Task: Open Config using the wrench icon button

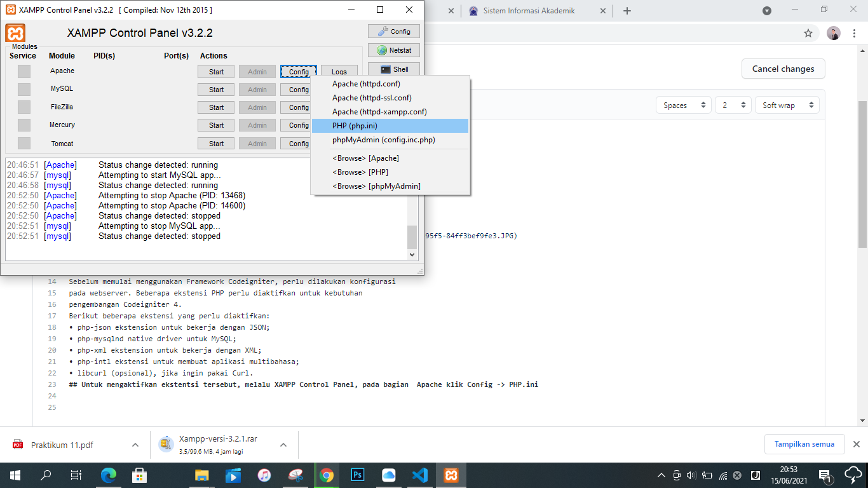Action: [393, 30]
